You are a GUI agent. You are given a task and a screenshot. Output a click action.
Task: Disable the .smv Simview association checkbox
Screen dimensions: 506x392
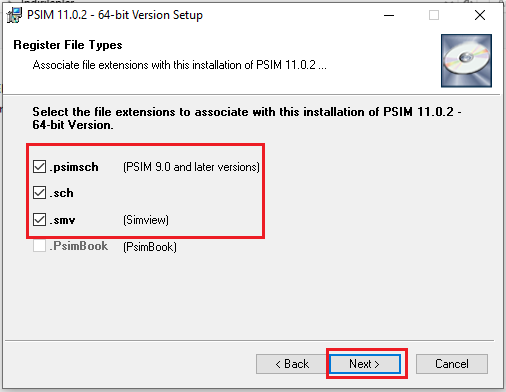[x=39, y=220]
